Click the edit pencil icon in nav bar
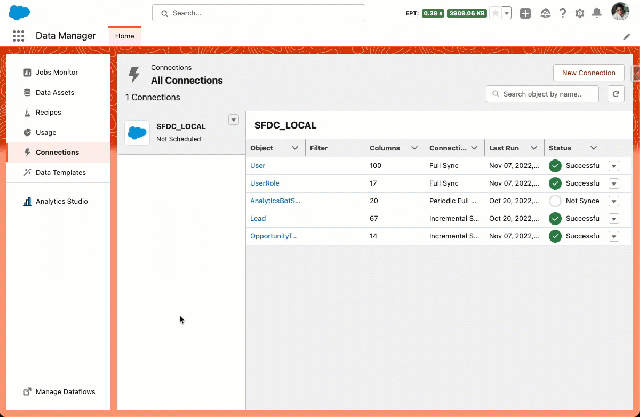The width and height of the screenshot is (640, 417). tap(627, 37)
